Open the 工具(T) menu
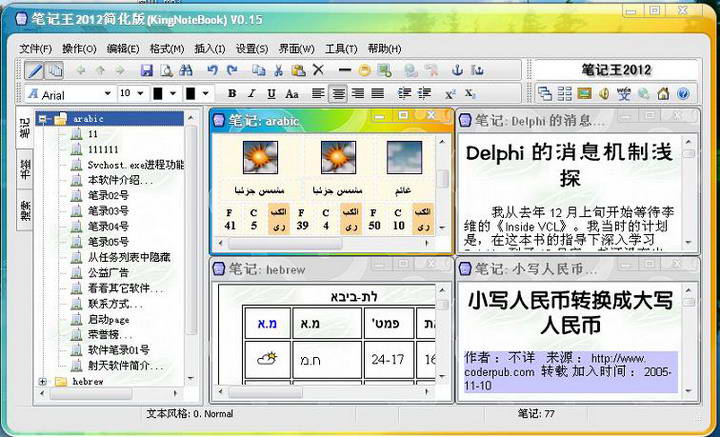This screenshot has width=720, height=437. point(341,49)
